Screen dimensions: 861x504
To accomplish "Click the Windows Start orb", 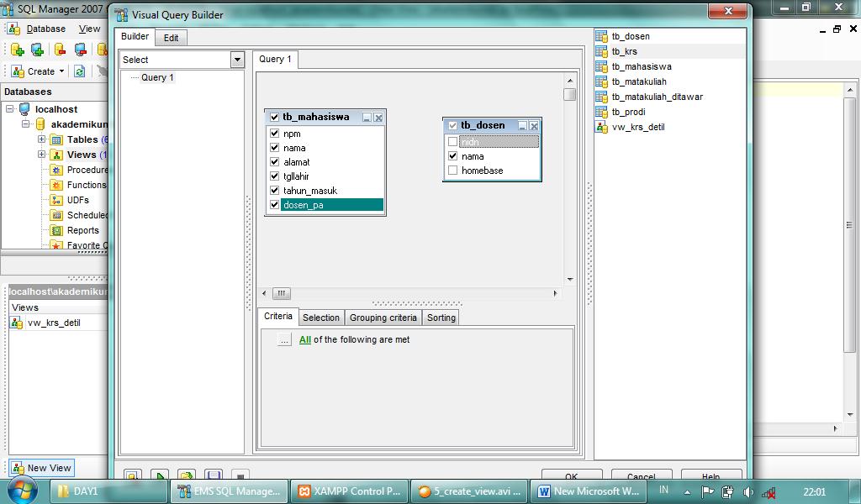I will click(x=23, y=491).
